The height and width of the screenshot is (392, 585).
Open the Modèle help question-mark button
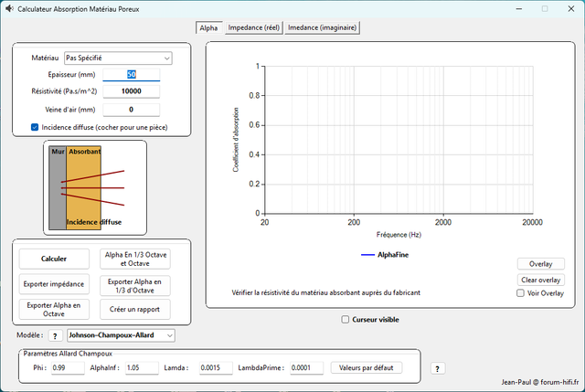coord(55,335)
